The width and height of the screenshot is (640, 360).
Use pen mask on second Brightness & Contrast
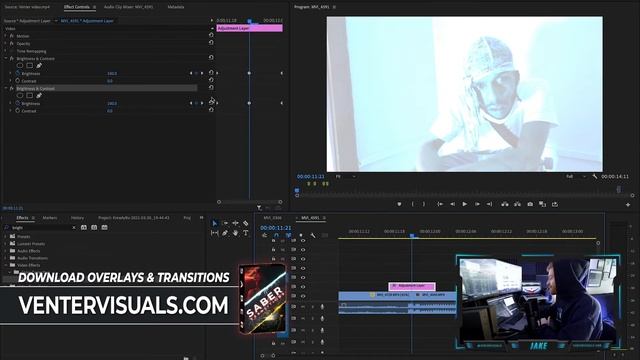39,96
